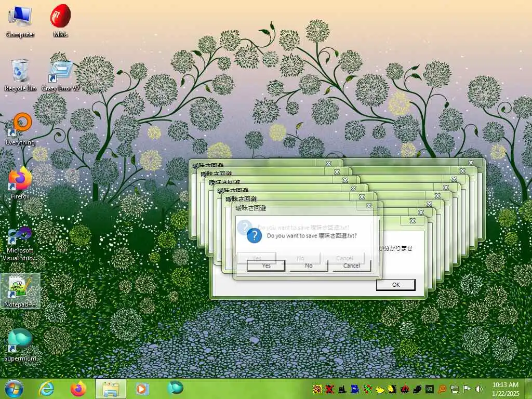Select the Crazy Error V2 shortcut
The height and width of the screenshot is (399, 532).
click(x=60, y=75)
